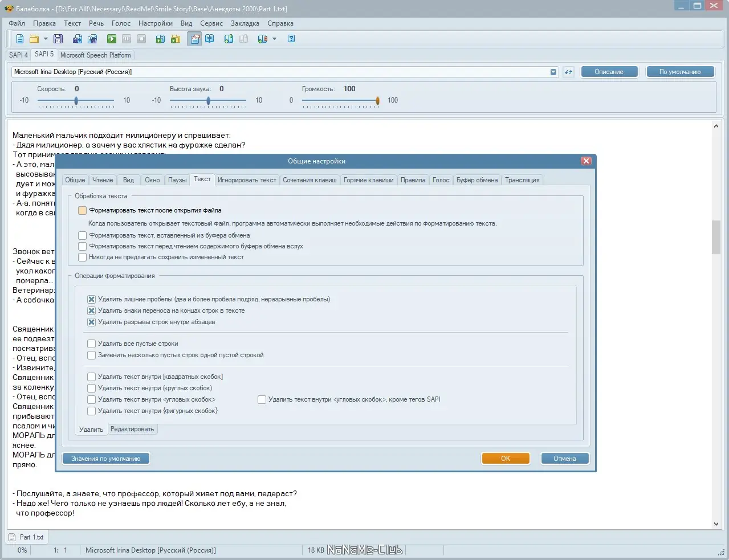
Task: Click the Громкость volume slider handle
Action: click(x=377, y=100)
